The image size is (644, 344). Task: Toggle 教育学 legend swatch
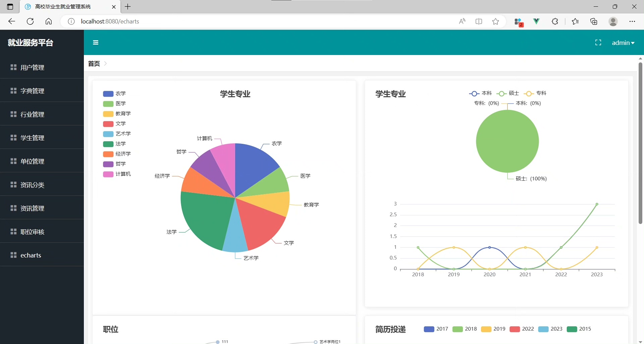click(x=108, y=114)
